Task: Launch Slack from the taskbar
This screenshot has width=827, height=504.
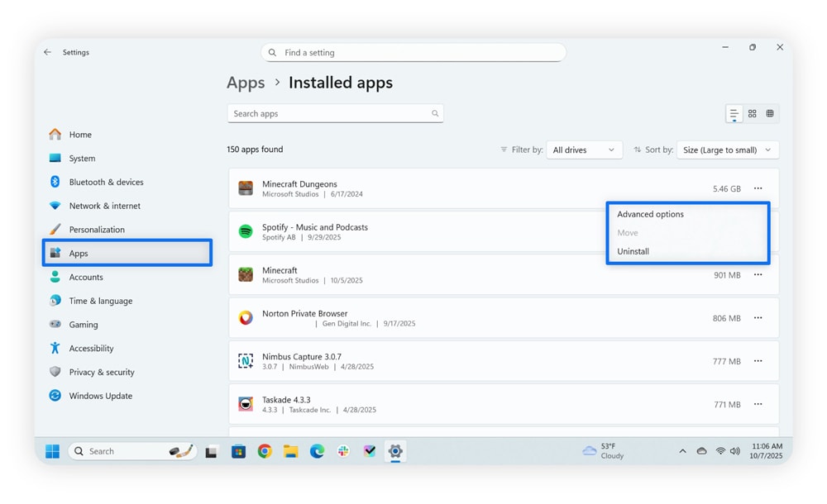Action: (x=342, y=451)
